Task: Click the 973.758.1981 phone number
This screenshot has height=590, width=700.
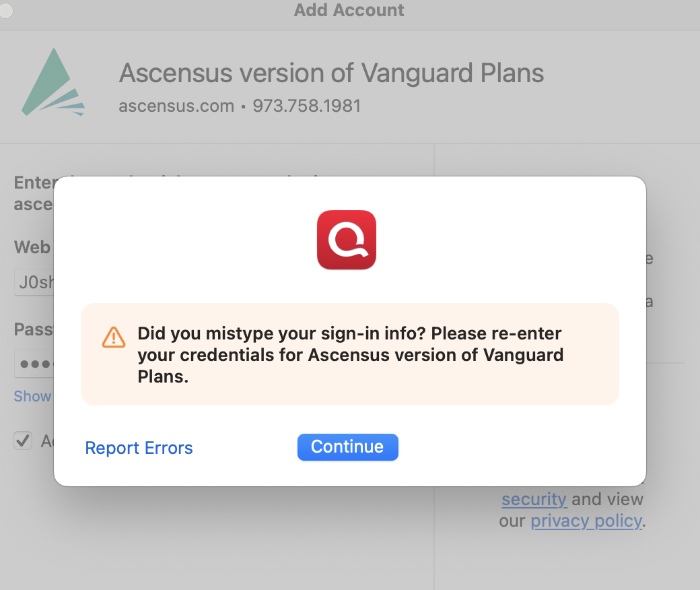Action: pyautogui.click(x=306, y=106)
